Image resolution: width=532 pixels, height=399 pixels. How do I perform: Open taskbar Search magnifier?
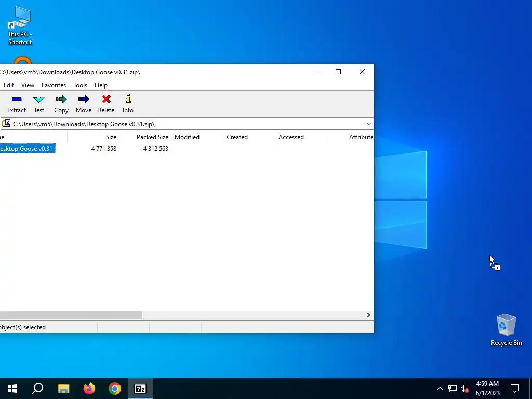[37, 389]
